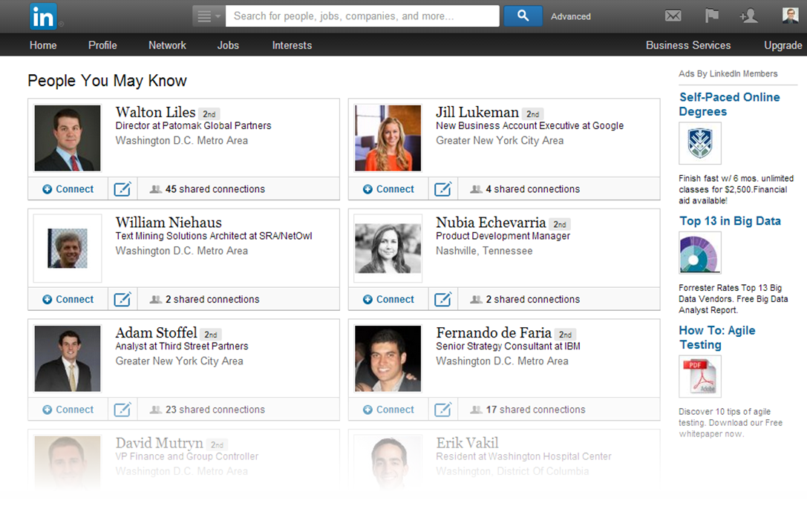Click the note icon under Jill Lukeman
The width and height of the screenshot is (807, 532).
tap(442, 189)
